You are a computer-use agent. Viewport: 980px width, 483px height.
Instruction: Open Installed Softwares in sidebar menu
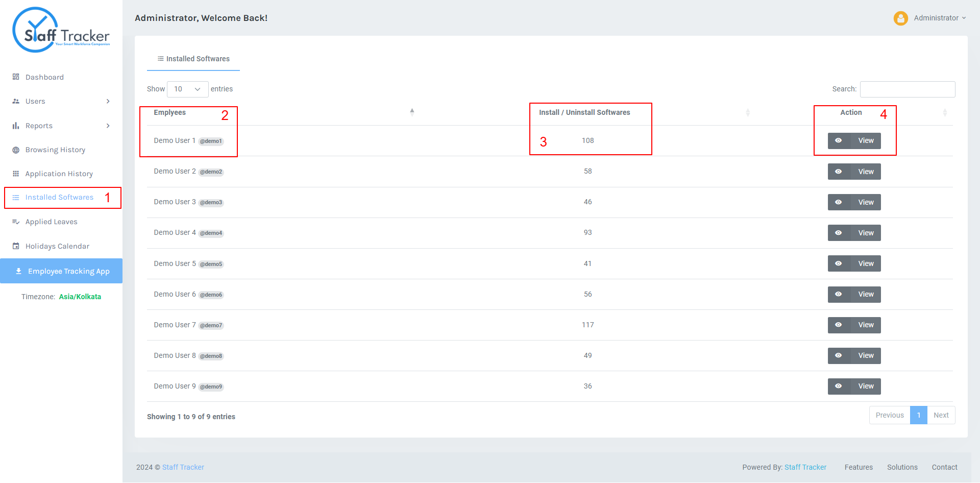click(x=59, y=198)
